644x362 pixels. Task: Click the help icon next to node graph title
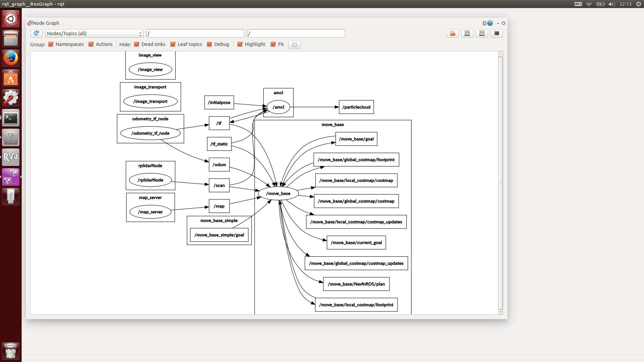pos(490,22)
